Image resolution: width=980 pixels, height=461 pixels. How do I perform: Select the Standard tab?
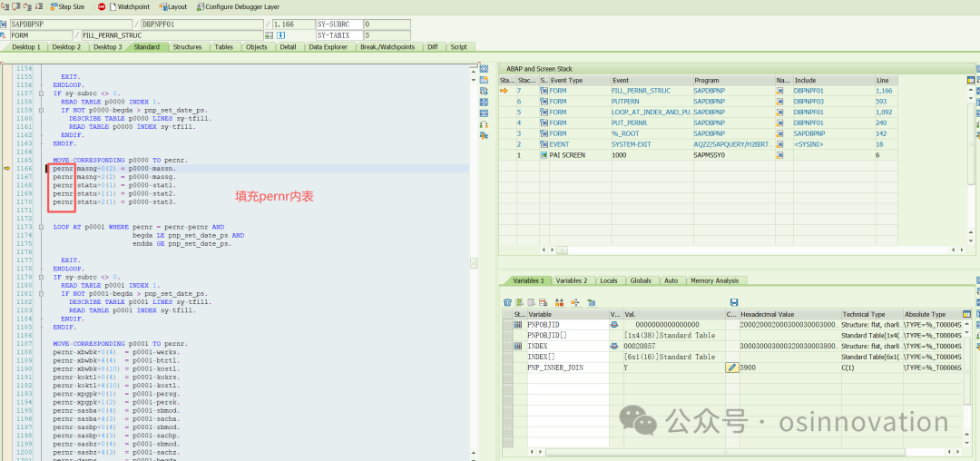[x=147, y=47]
